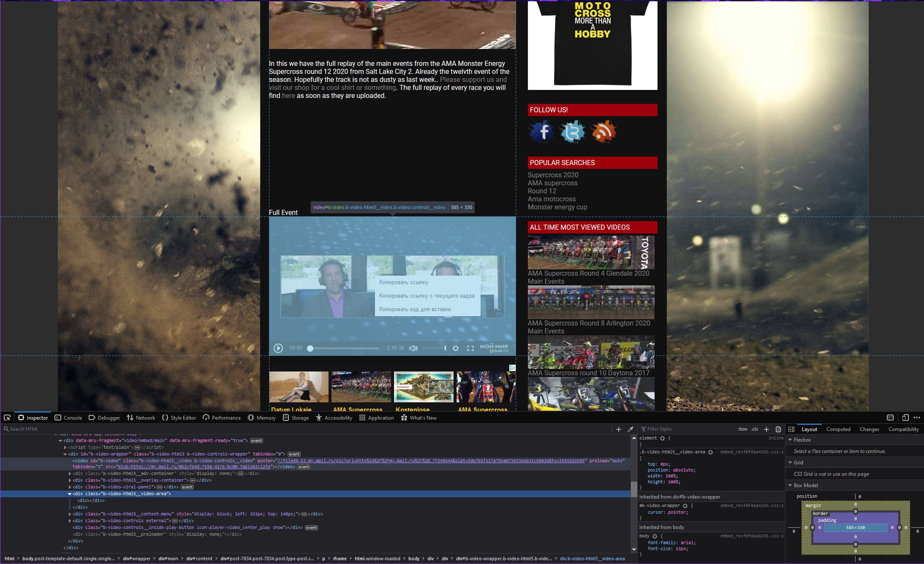Click the responsive design mode icon
This screenshot has height=564, width=924.
tap(905, 418)
